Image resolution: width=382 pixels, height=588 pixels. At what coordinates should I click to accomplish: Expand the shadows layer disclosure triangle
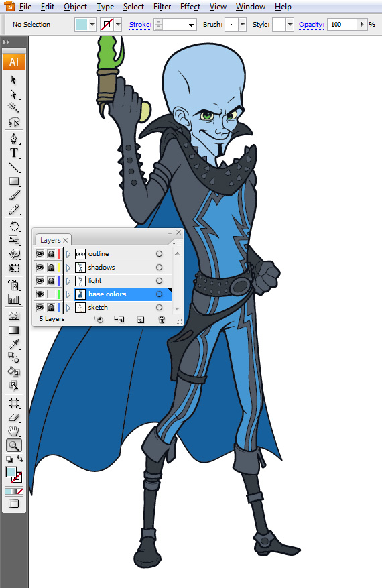[x=68, y=268]
